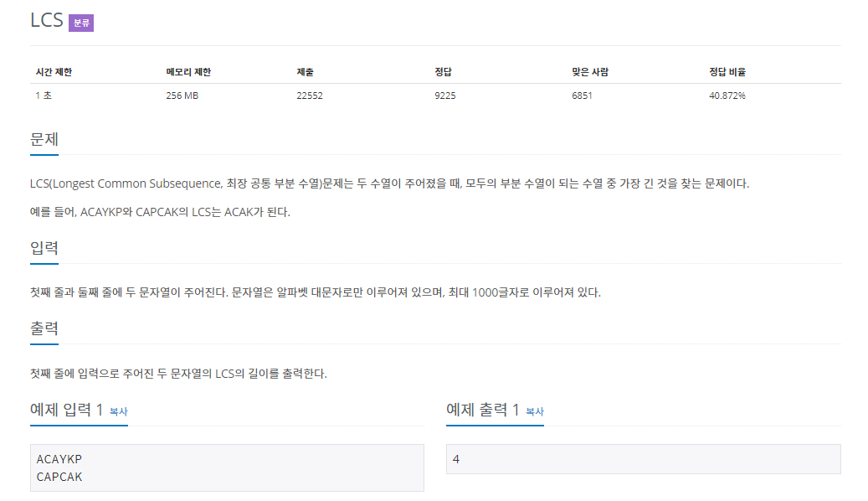Click the memory limit value 256 MB
Viewport: 868px width, 501px height.
click(182, 96)
